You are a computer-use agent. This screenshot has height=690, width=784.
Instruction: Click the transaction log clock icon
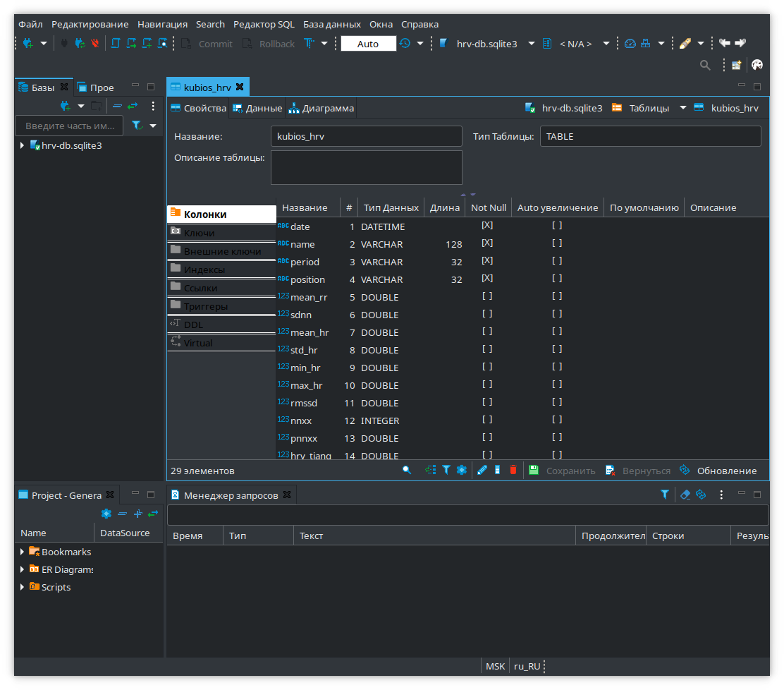[405, 44]
